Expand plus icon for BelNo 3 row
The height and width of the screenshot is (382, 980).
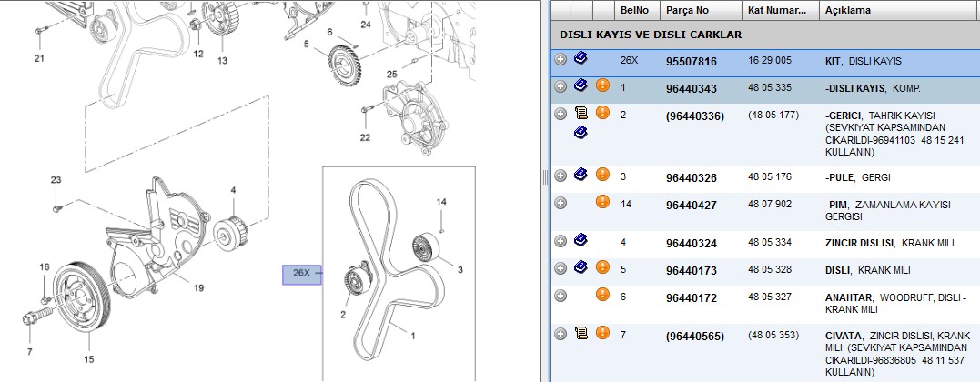pos(561,176)
